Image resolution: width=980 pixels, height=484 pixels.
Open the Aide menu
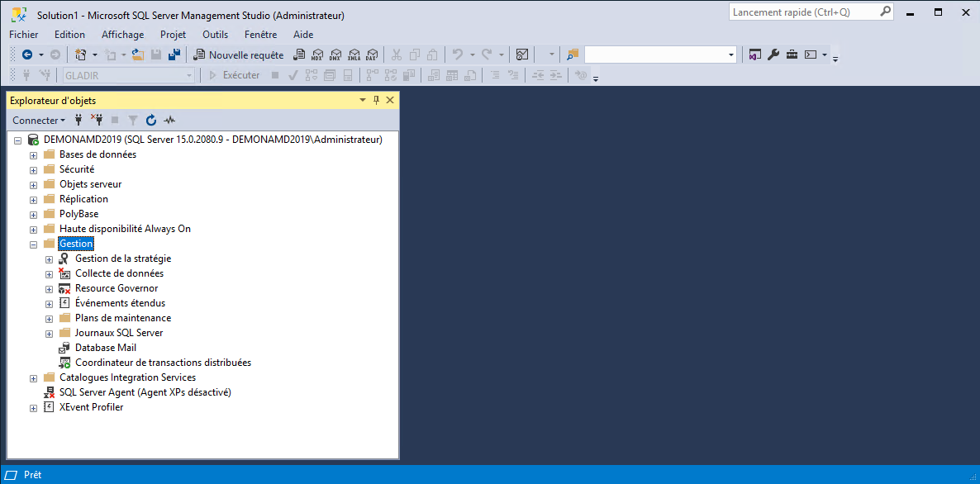(x=302, y=35)
